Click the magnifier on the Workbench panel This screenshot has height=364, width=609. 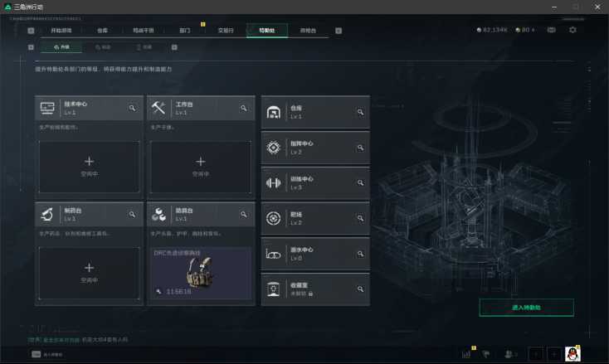pos(244,108)
